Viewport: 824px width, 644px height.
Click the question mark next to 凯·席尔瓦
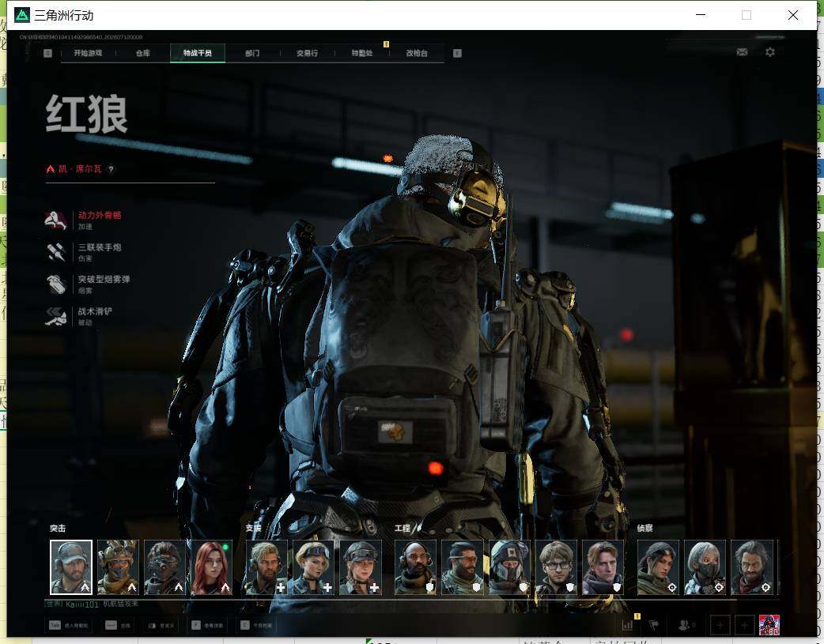coord(111,169)
